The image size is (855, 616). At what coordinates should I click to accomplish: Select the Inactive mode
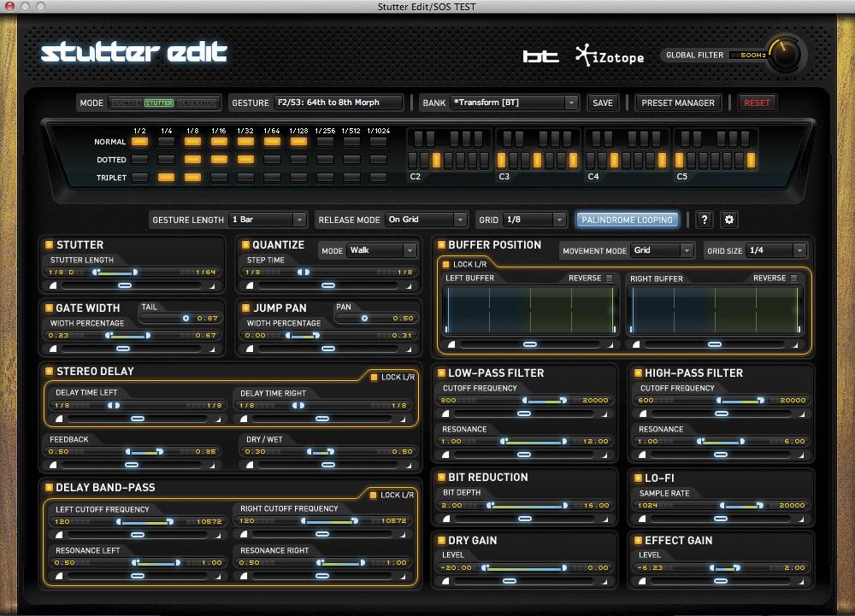coord(126,103)
